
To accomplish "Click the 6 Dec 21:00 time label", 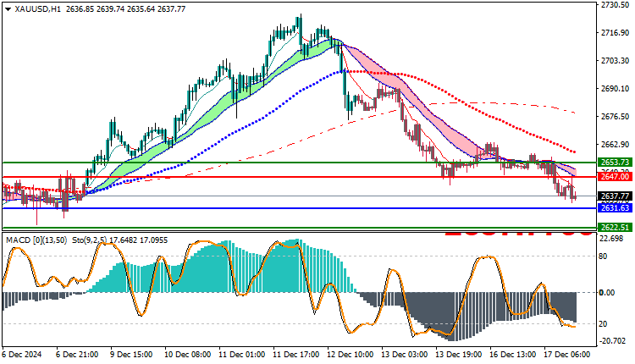I will [x=77, y=355].
